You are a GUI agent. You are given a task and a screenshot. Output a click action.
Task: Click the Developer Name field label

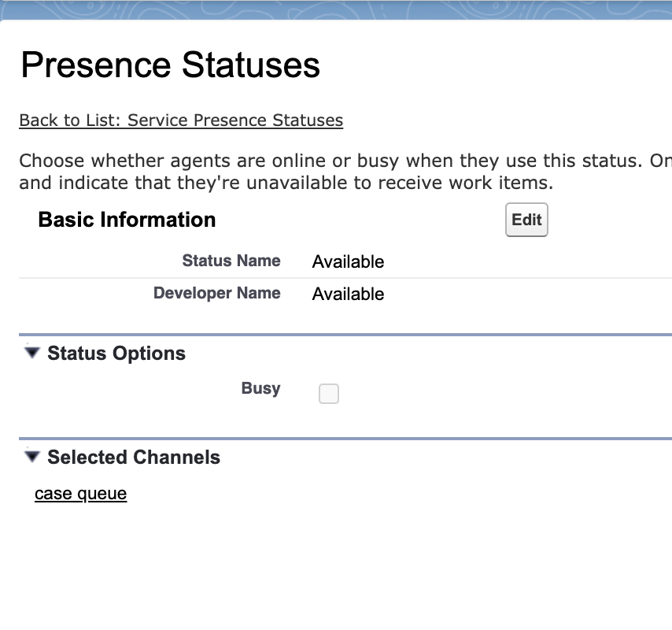click(216, 293)
